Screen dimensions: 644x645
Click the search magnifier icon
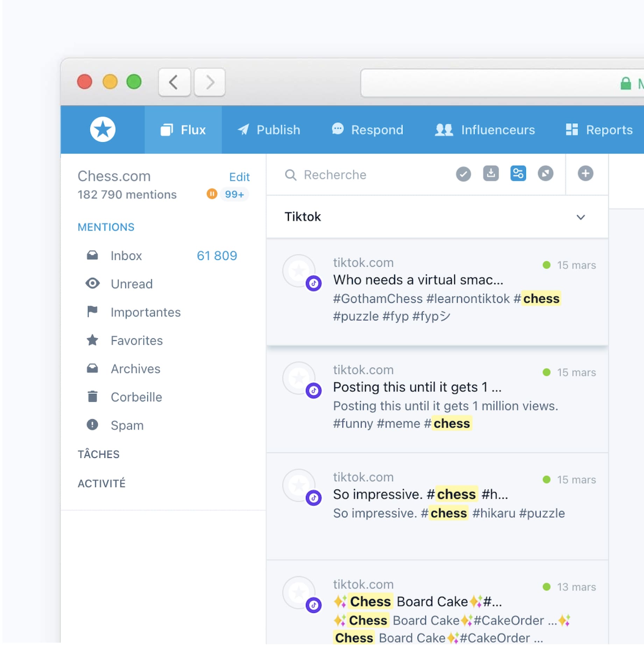[x=291, y=175]
